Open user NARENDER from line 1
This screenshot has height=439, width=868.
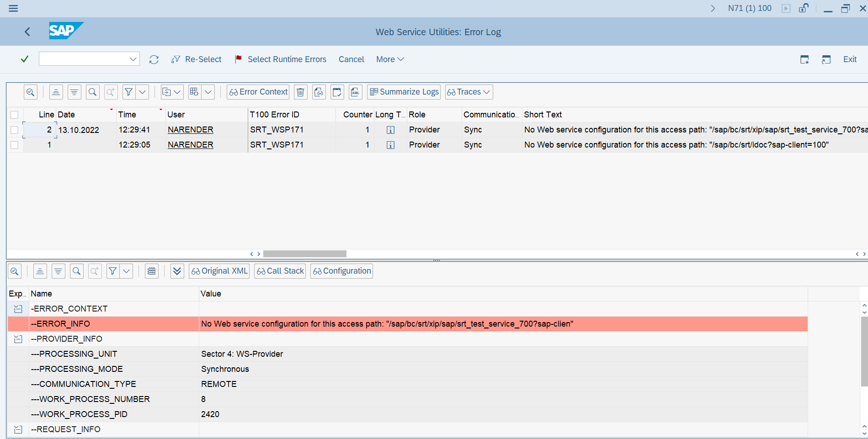(x=190, y=145)
